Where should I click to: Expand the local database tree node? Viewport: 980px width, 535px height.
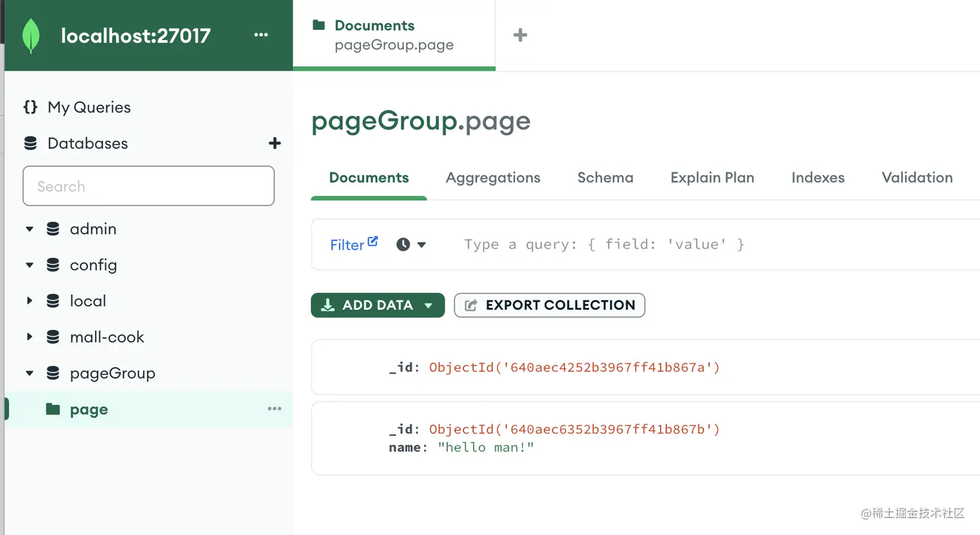(x=30, y=301)
